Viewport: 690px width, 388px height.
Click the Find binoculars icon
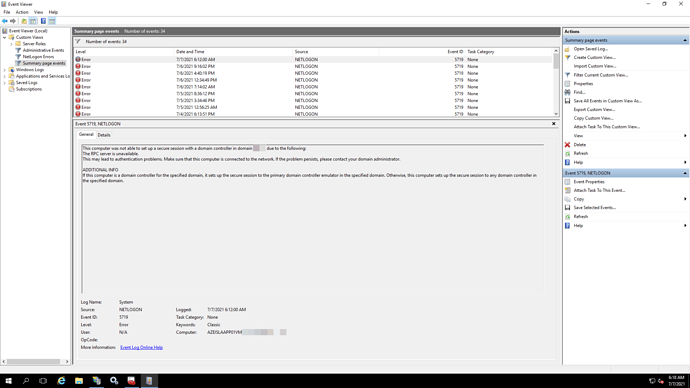(567, 92)
